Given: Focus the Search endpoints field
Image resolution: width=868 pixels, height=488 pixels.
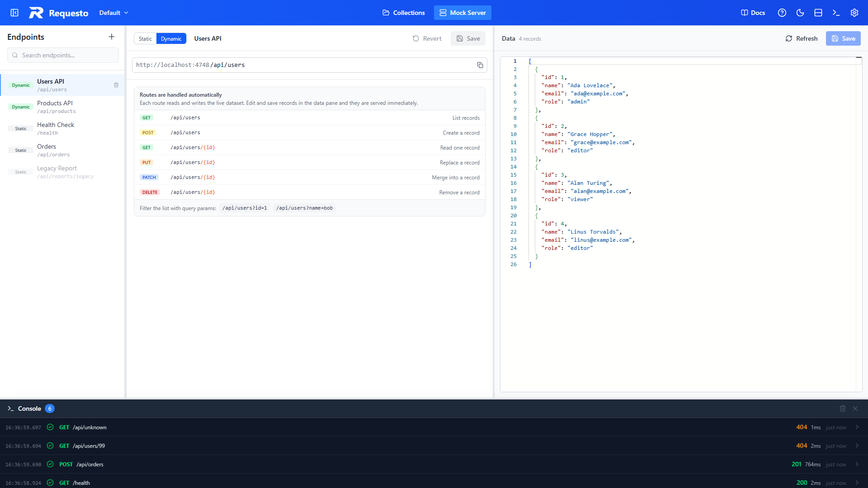Looking at the screenshot, I should (63, 55).
